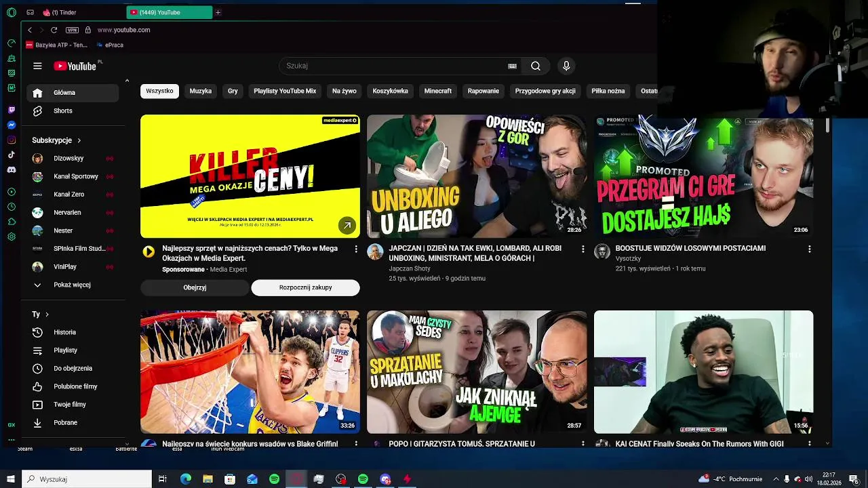Select the Playlisty YouTube Mix chip

click(285, 91)
